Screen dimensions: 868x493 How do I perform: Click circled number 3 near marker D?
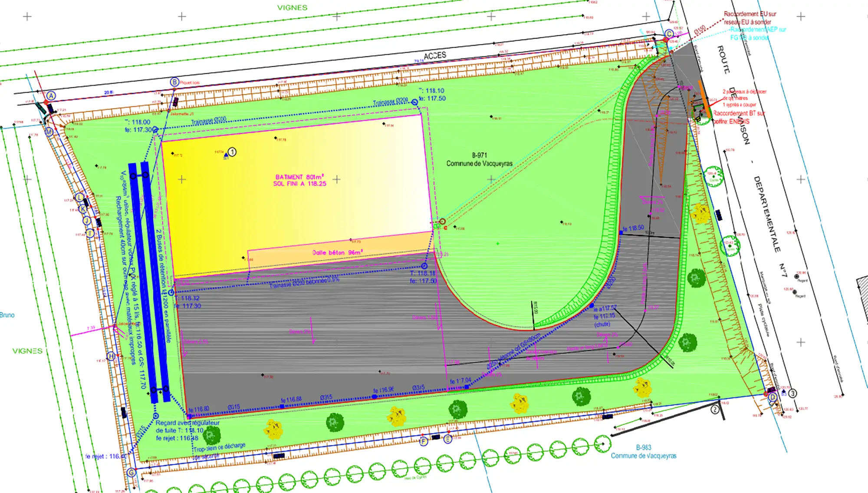(792, 394)
